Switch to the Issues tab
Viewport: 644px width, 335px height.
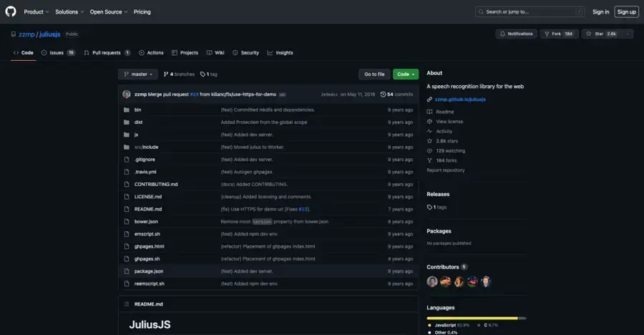tap(58, 53)
